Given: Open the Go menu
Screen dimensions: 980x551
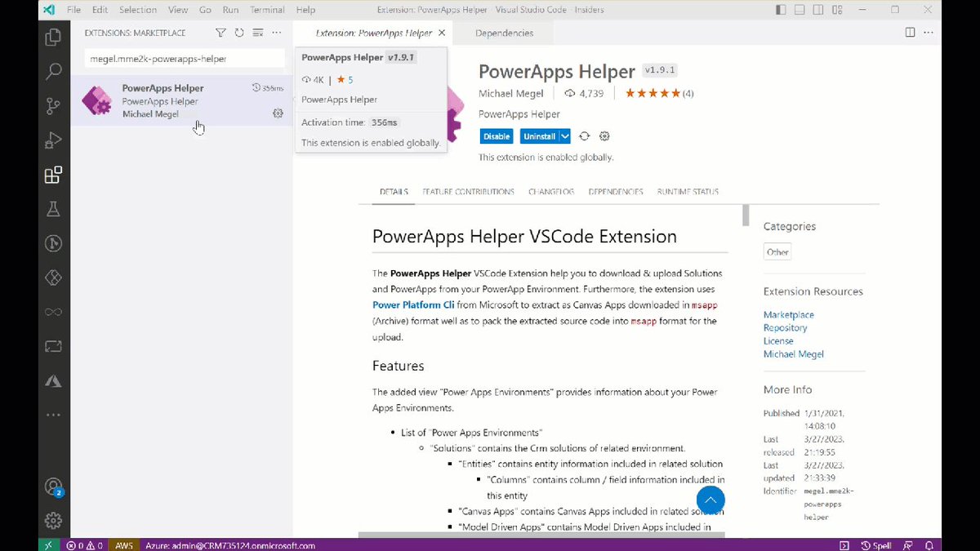Looking at the screenshot, I should pos(205,10).
